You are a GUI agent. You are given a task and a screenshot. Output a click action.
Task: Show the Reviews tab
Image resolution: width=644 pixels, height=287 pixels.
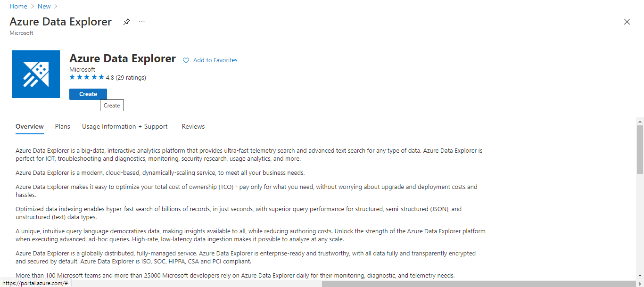point(193,126)
